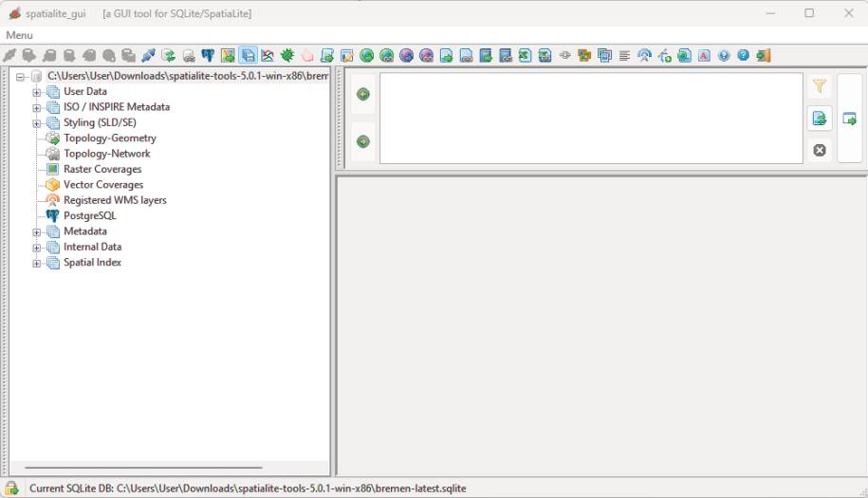Click the pink hand icon in the toolbar
The width and height of the screenshot is (868, 498).
pyautogui.click(x=307, y=55)
